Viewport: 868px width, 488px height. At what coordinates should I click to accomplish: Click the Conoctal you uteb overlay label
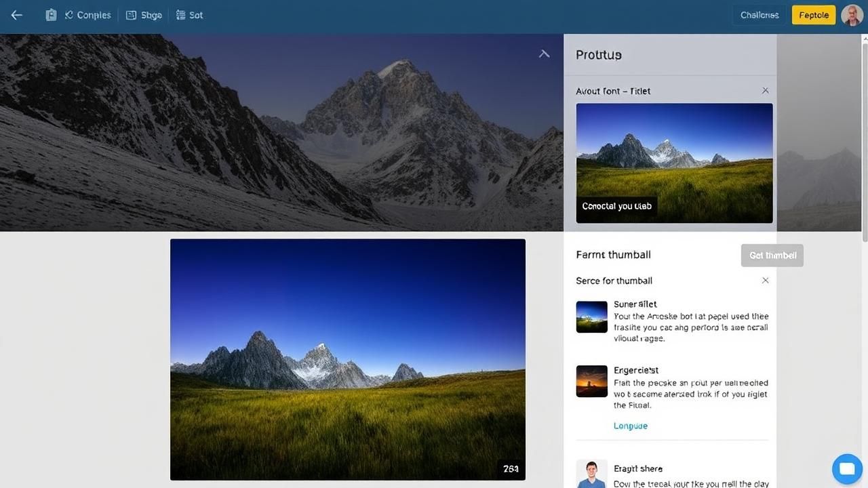(x=616, y=206)
